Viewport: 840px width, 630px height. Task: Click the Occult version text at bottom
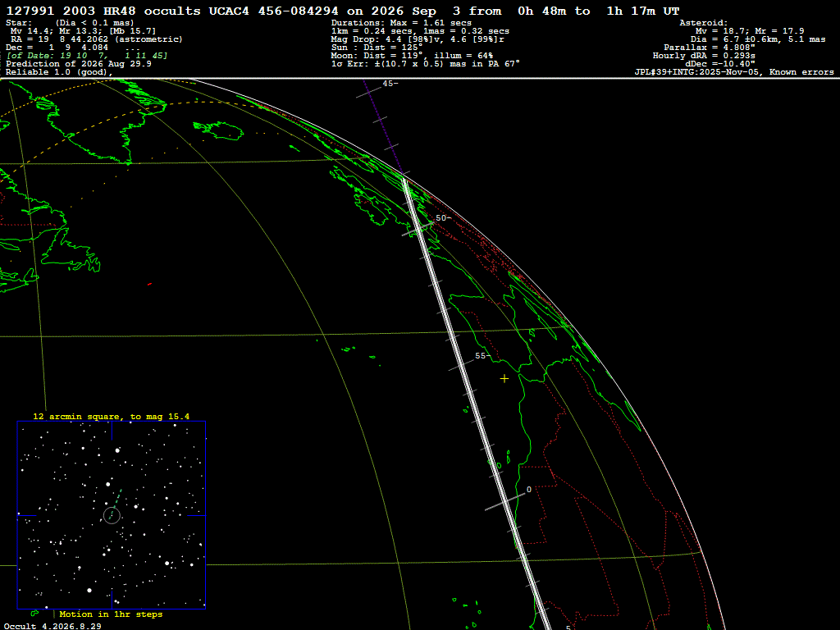pyautogui.click(x=52, y=626)
